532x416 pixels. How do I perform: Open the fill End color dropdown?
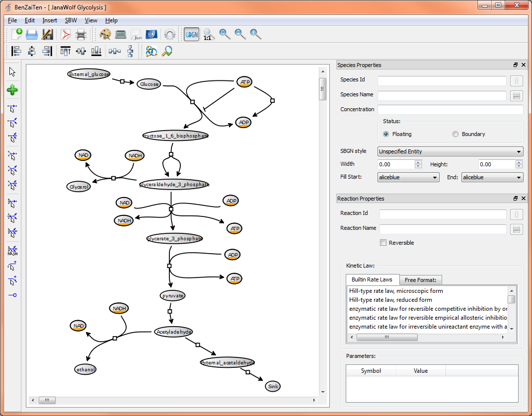(492, 177)
